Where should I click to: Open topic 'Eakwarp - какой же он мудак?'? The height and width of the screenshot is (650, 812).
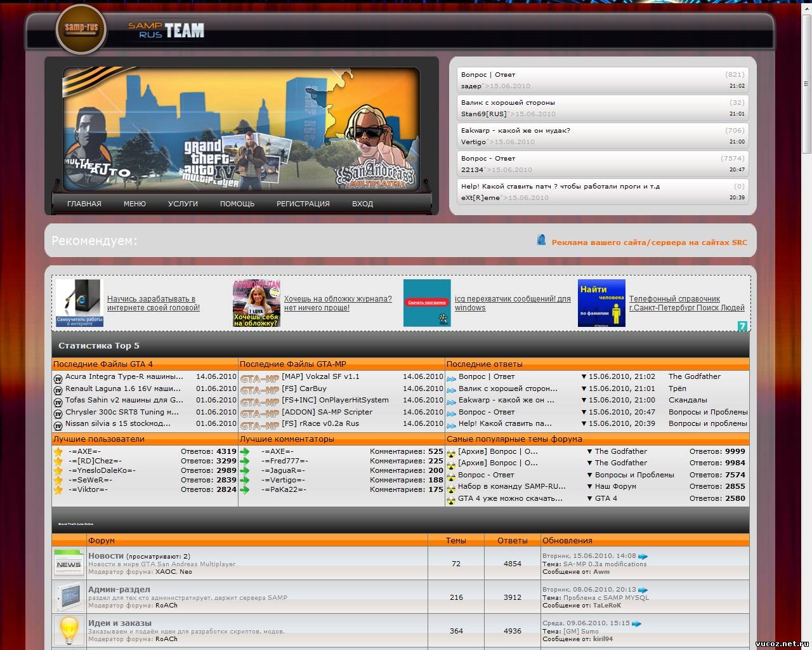pos(516,130)
